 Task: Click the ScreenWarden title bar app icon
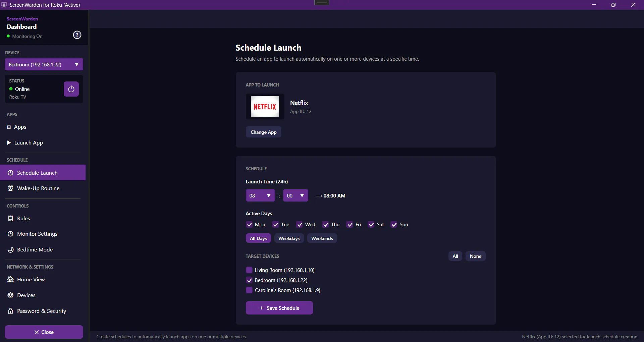[4, 5]
